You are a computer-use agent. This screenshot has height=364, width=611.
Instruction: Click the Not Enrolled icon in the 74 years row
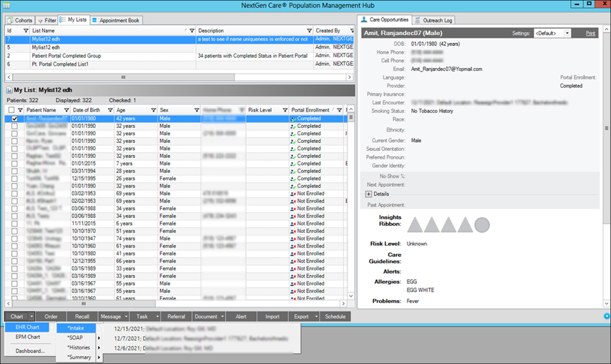tap(293, 239)
